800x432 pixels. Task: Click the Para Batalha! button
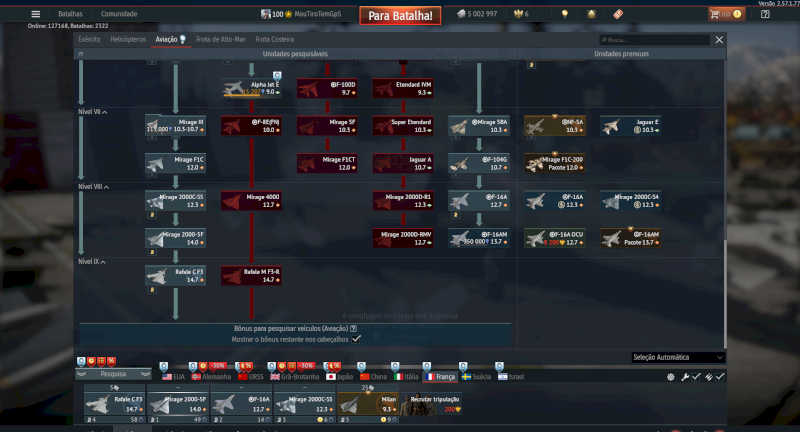tap(401, 15)
